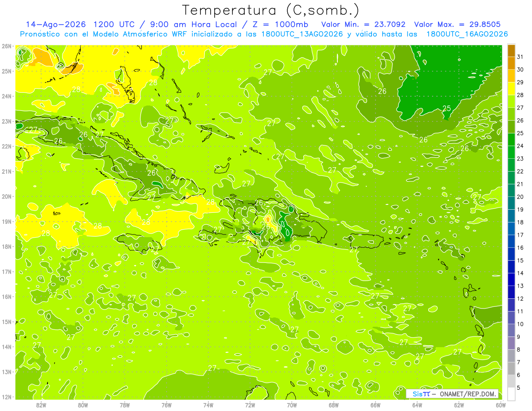Click the 'Sis' logo text in the credit box
This screenshot has height=411, width=532.
click(x=417, y=394)
